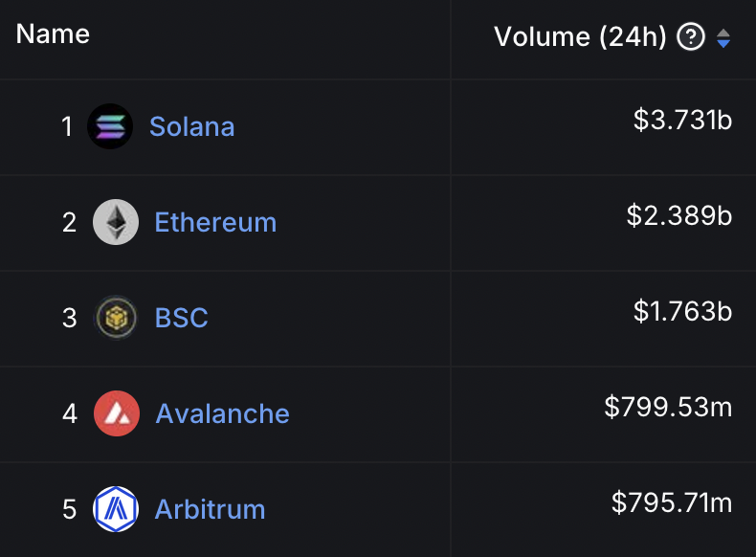Sort ascending with the grey up arrow
This screenshot has width=756, height=557.
point(723,33)
